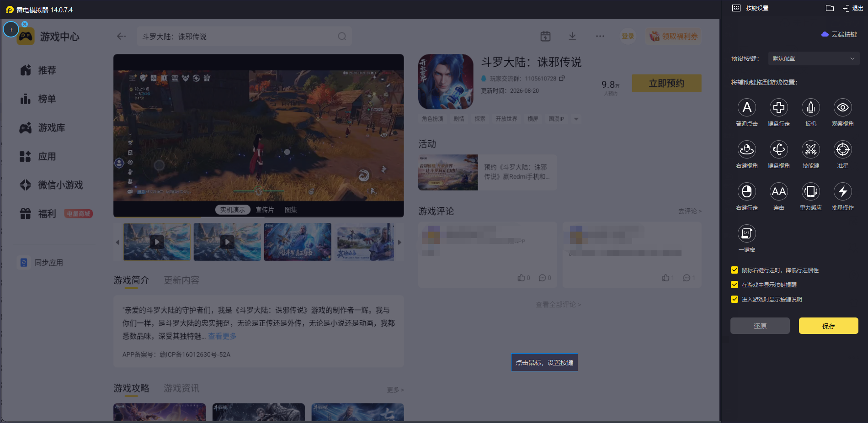Click the 登录 login button
Viewport: 868px width, 423px height.
tap(628, 37)
